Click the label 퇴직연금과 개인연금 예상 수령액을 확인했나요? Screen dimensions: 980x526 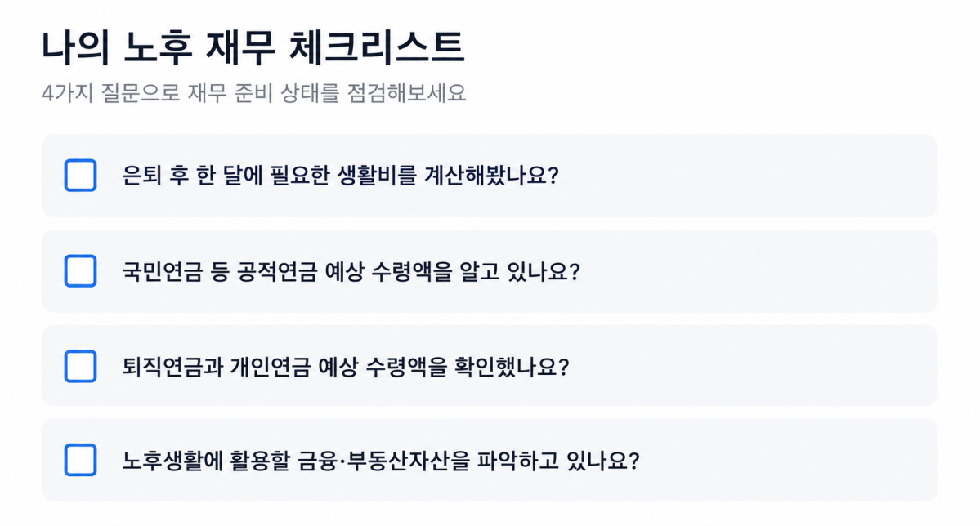click(346, 366)
